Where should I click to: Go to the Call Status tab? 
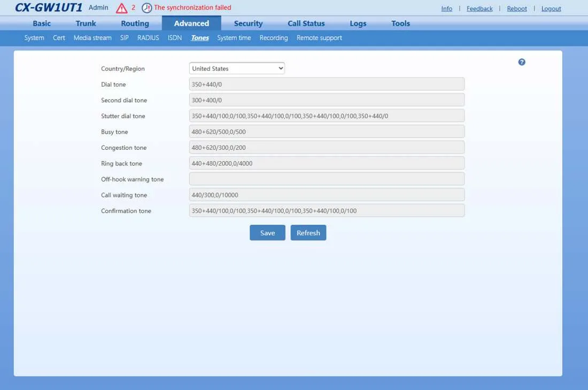click(x=306, y=24)
